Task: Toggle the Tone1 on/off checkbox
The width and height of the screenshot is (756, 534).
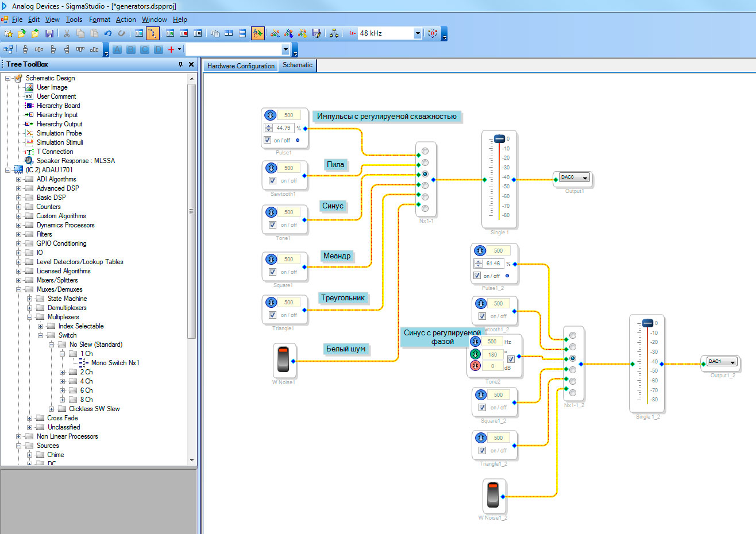Action: 272,225
